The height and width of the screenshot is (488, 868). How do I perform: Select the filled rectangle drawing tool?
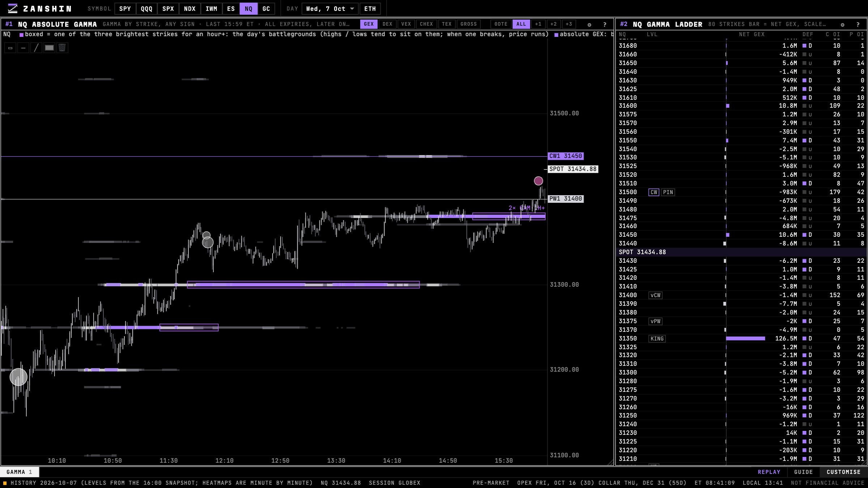click(x=49, y=48)
